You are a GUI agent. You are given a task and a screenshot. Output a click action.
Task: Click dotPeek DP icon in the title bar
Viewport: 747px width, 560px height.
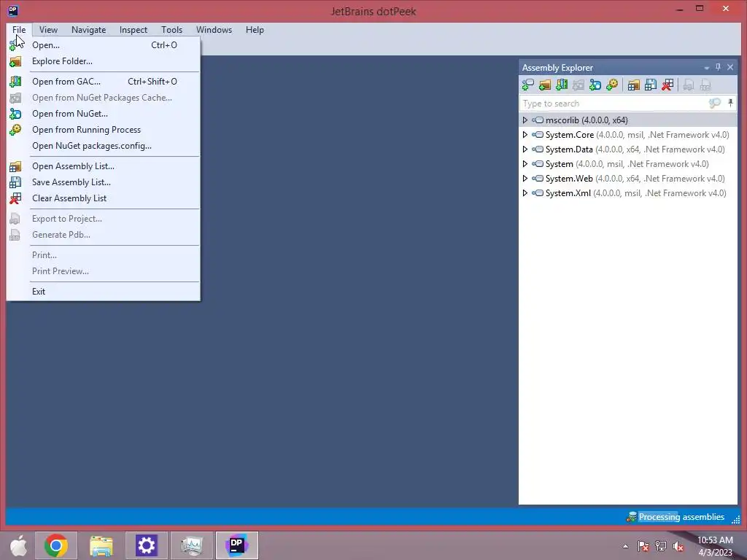coord(13,10)
